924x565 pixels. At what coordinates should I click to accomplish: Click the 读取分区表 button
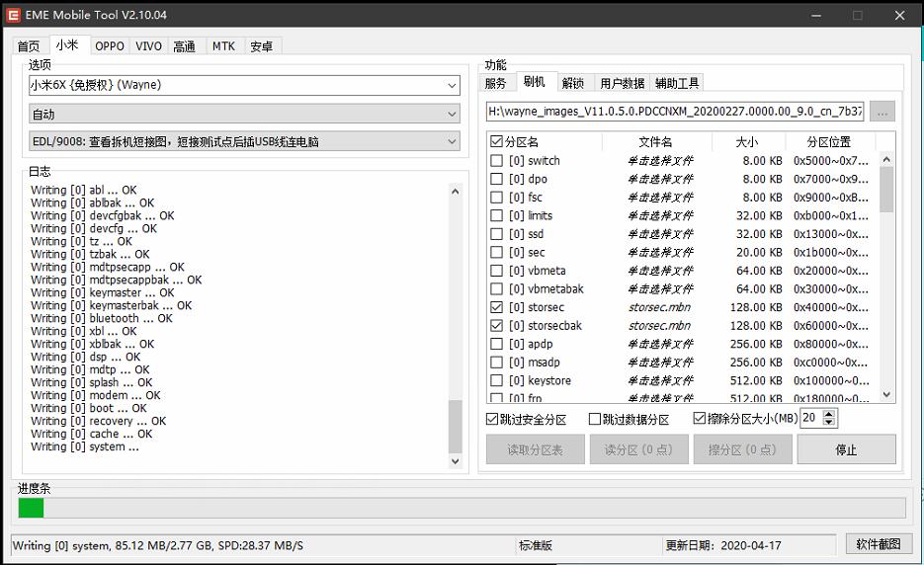(535, 449)
